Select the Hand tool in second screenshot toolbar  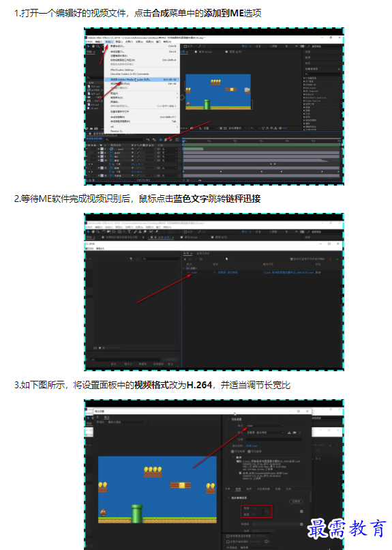coord(93,231)
